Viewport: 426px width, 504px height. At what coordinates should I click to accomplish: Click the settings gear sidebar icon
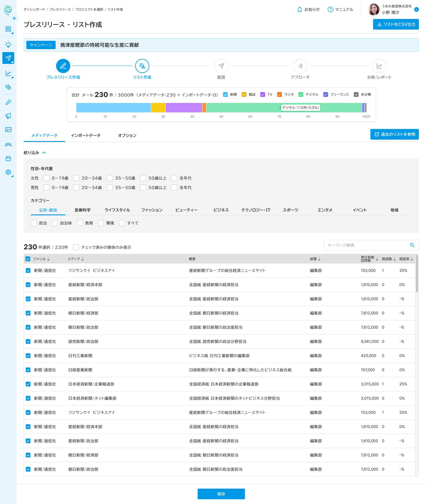(8, 172)
